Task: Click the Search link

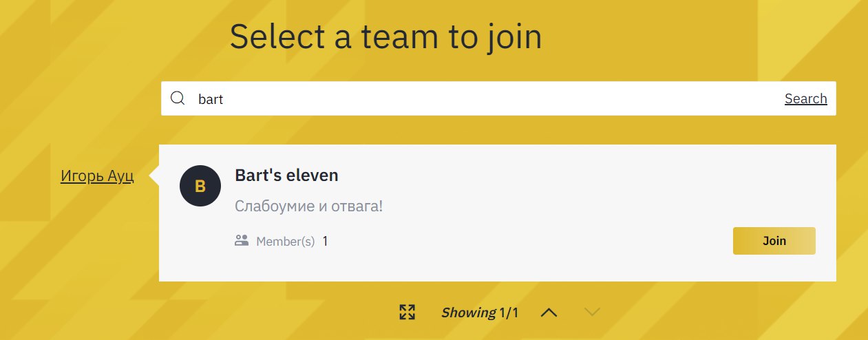Action: (x=805, y=98)
